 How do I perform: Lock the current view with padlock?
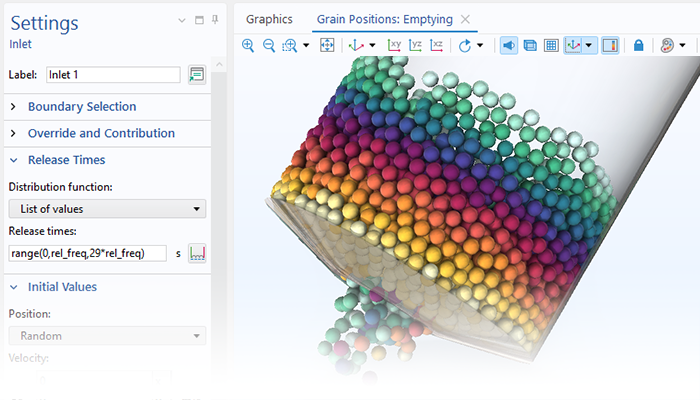(639, 46)
